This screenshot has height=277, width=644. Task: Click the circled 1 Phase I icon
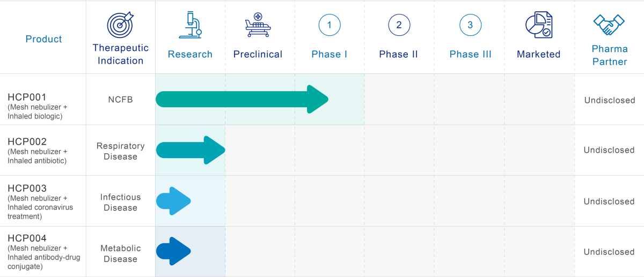tap(330, 25)
